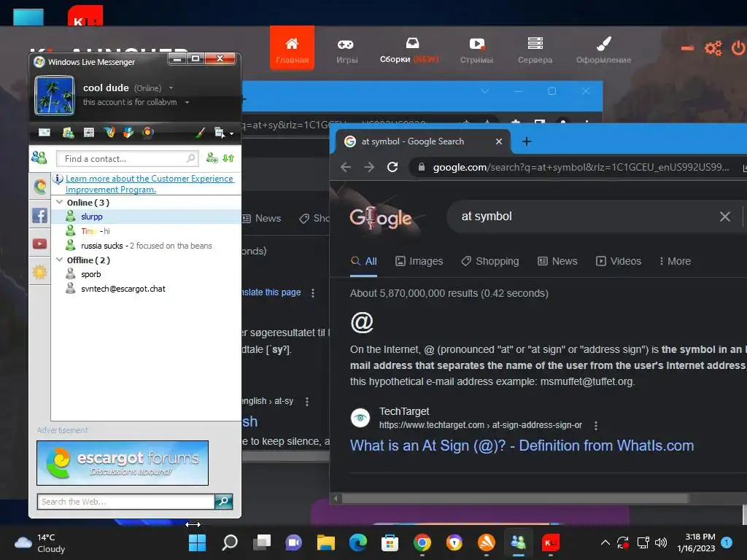Switch to the Videos results tab
Image resolution: width=747 pixels, height=560 pixels.
pyautogui.click(x=619, y=261)
